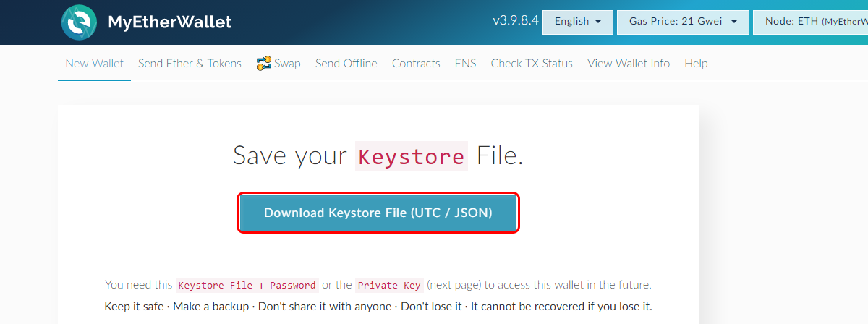Click the highlighted Keystore word in heading
The width and height of the screenshot is (868, 324).
click(x=412, y=156)
